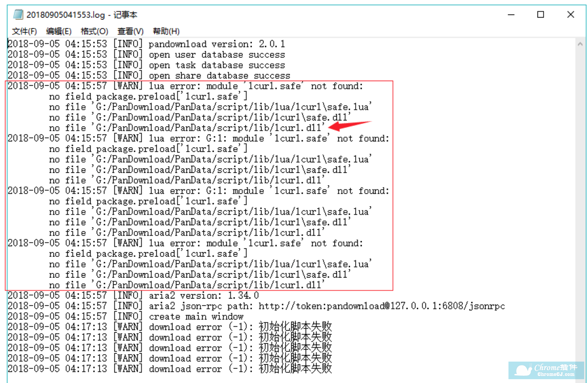This screenshot has width=588, height=383.
Task: Click the scrollbar up arrow
Action: click(x=580, y=44)
